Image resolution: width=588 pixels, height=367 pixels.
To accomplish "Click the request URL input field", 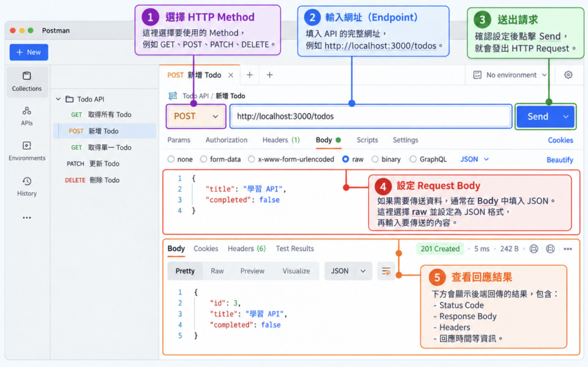I will click(x=370, y=117).
